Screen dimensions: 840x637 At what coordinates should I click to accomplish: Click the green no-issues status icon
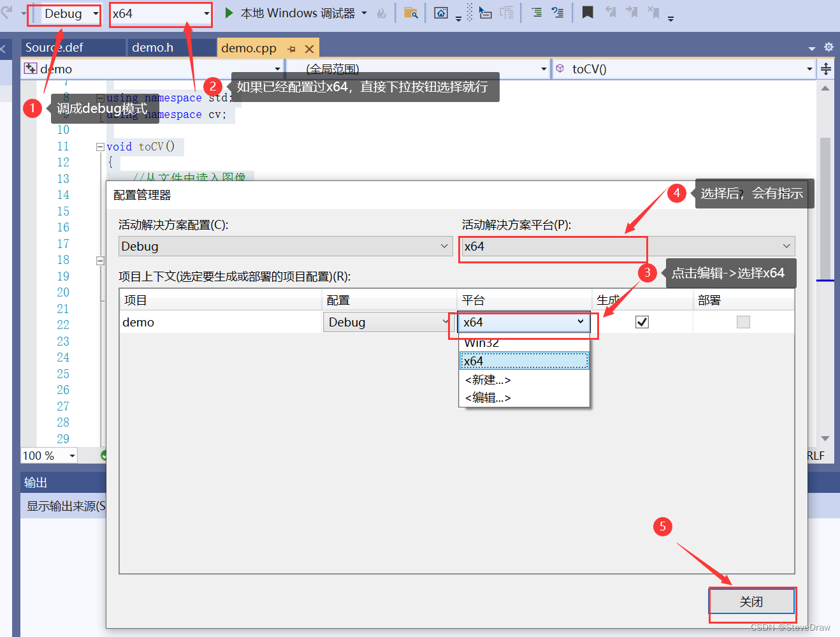coord(105,455)
